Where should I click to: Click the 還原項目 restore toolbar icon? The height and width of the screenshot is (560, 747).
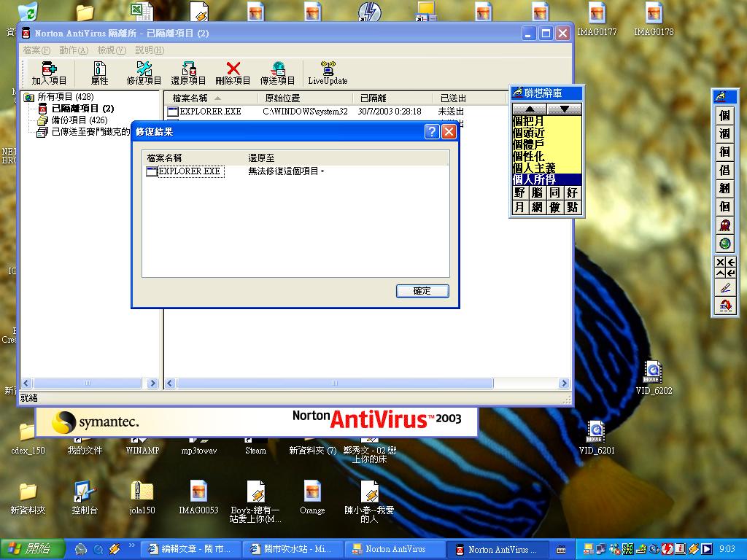(x=188, y=74)
